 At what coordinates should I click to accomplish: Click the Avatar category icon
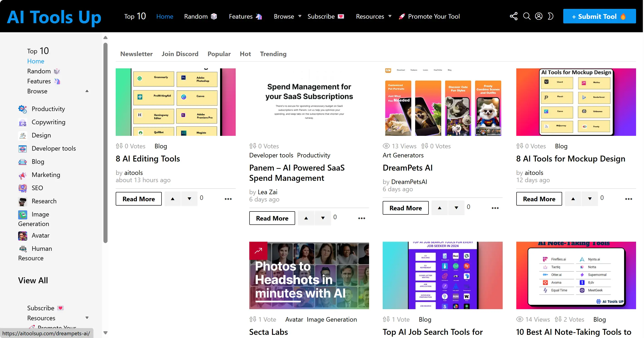pyautogui.click(x=22, y=236)
